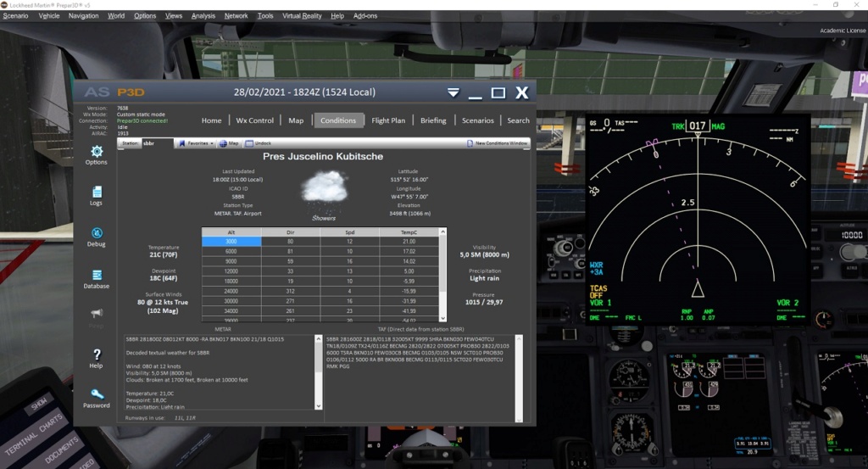Viewport: 868px width, 469px height.
Task: Select the 34000 altitude cell
Action: 231,311
